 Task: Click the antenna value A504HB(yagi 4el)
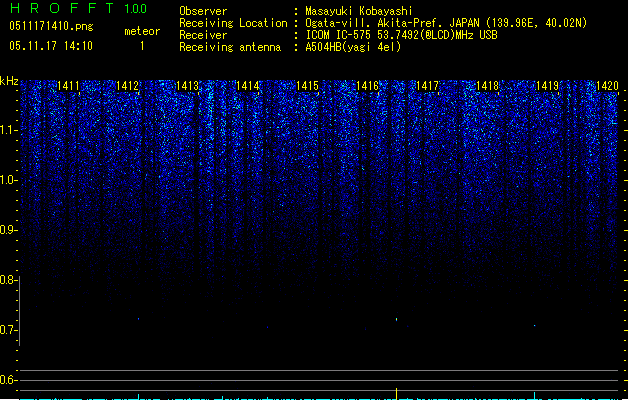[x=353, y=47]
